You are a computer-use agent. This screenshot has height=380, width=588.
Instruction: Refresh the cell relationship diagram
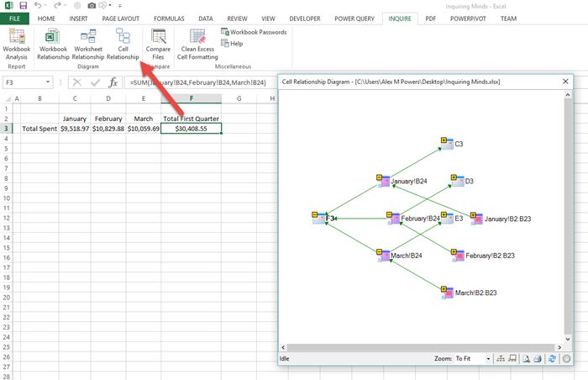pyautogui.click(x=552, y=358)
